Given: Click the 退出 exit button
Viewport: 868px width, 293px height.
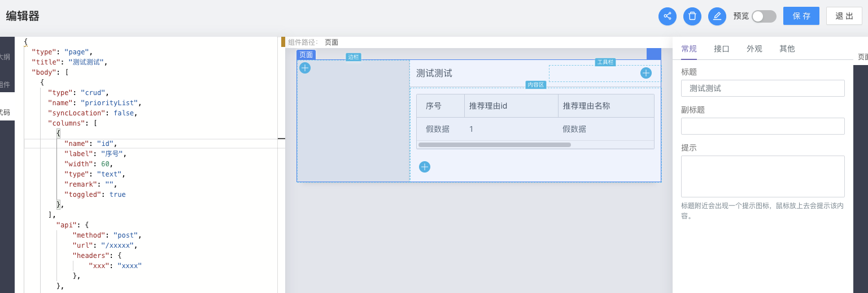Looking at the screenshot, I should point(844,16).
